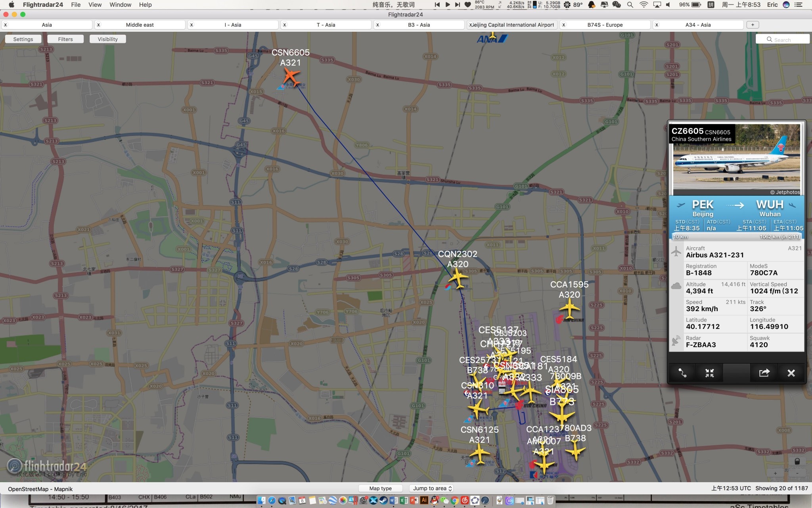This screenshot has height=508, width=812.
Task: Select the CCA1595 A320 aircraft icon
Action: coord(569,308)
